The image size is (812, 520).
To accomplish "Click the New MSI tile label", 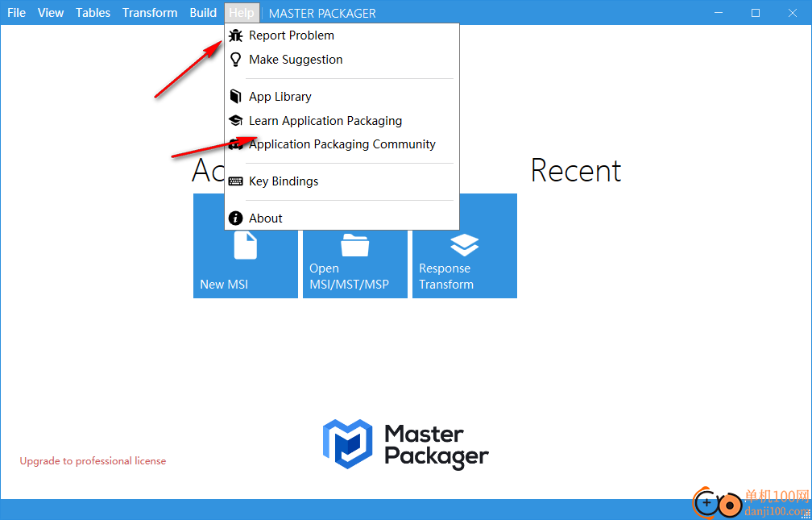I will (x=224, y=285).
